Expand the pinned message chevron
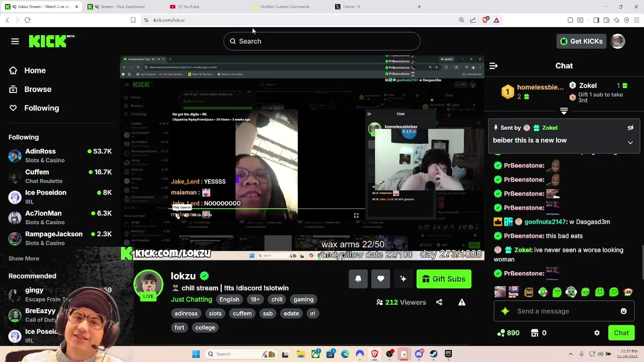This screenshot has height=362, width=644. point(630,143)
